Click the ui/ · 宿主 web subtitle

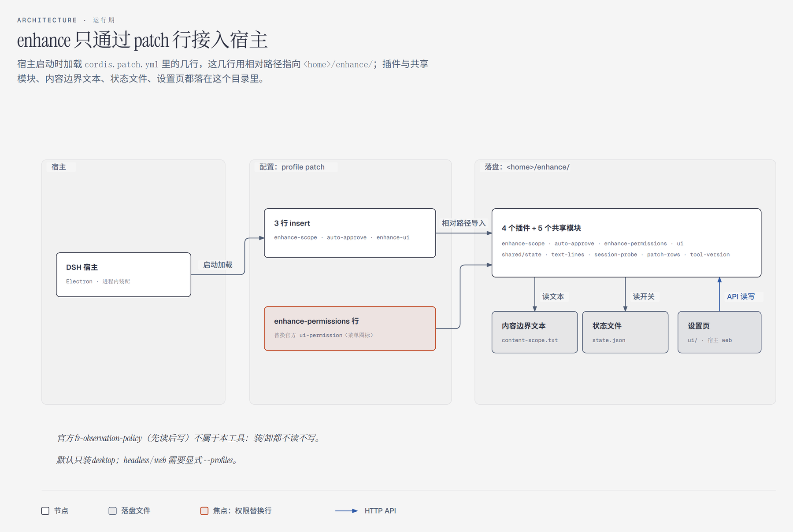(x=710, y=340)
